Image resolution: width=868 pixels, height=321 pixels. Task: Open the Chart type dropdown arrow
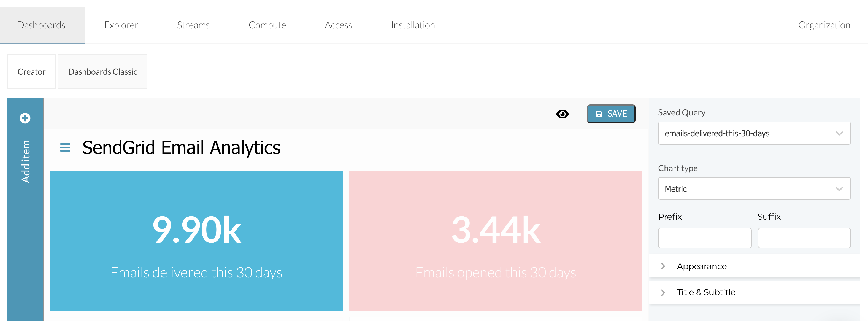(x=839, y=189)
